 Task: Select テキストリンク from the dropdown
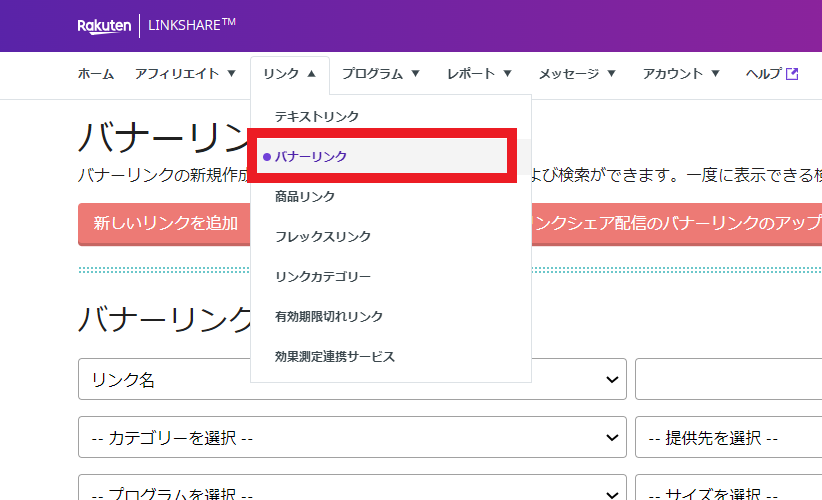click(317, 117)
